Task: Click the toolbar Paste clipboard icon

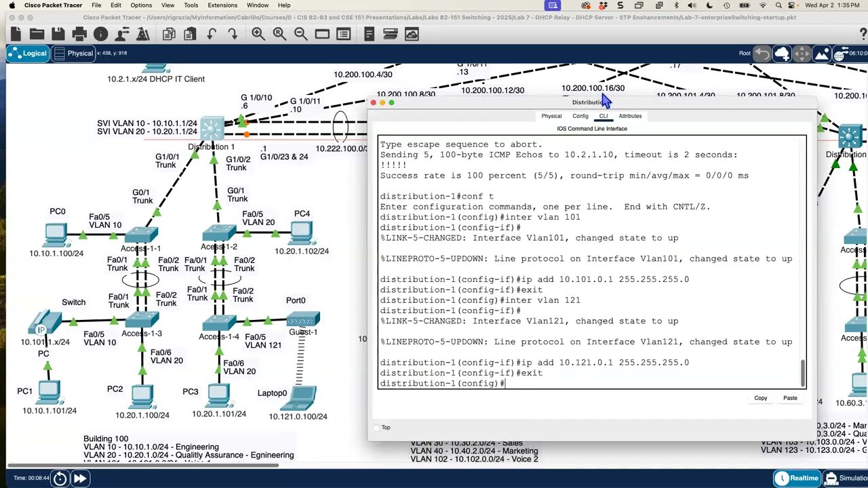Action: coord(190,33)
